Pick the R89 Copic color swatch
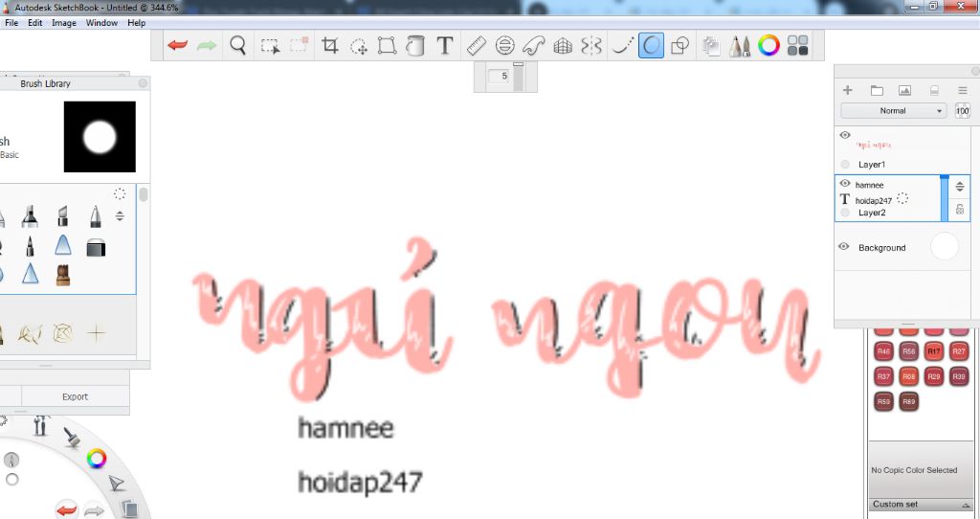This screenshot has height=519, width=980. 909,401
